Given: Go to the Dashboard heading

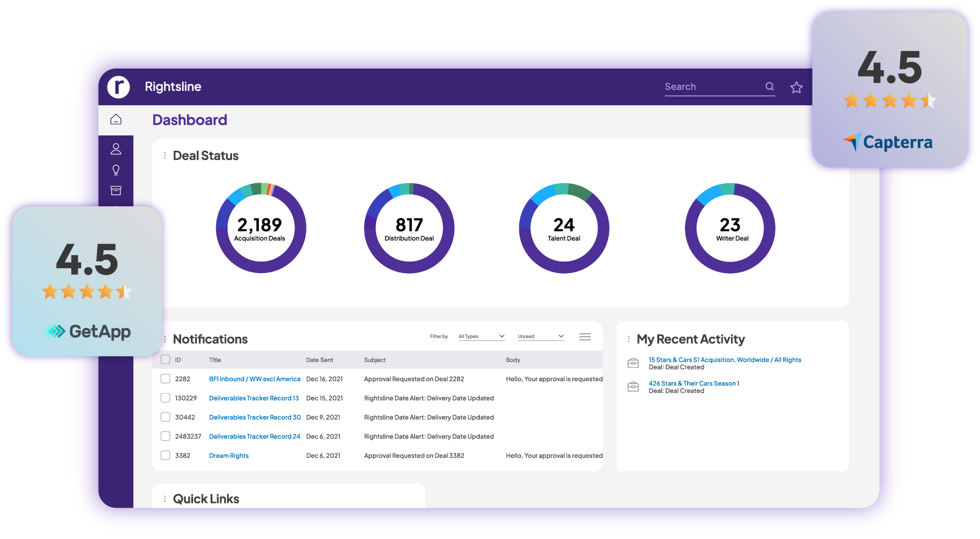Looking at the screenshot, I should (190, 120).
